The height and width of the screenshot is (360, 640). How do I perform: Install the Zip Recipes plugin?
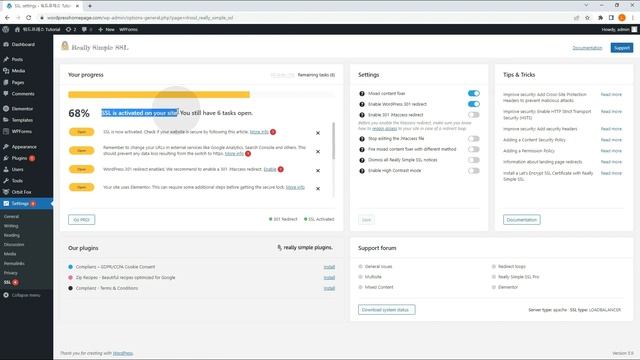pos(329,278)
